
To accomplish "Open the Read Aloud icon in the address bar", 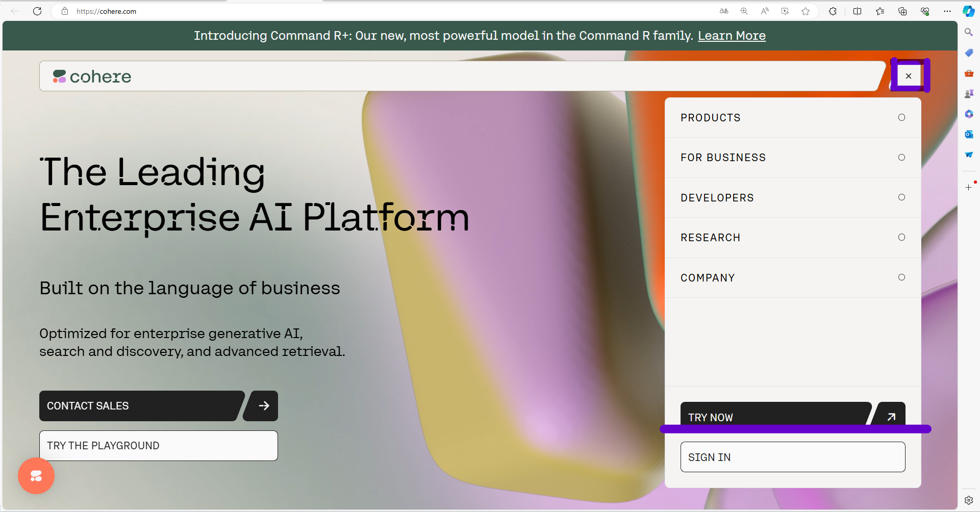I will pos(765,11).
